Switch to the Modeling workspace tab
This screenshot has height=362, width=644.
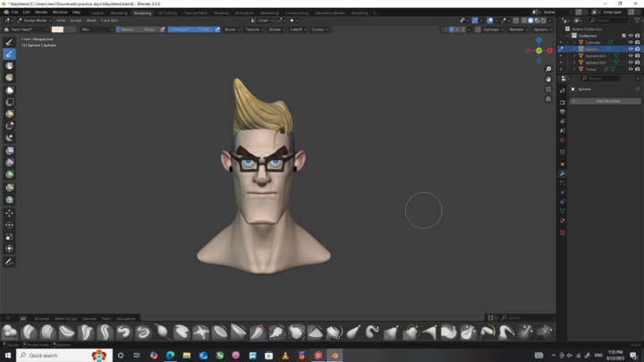[x=119, y=13]
